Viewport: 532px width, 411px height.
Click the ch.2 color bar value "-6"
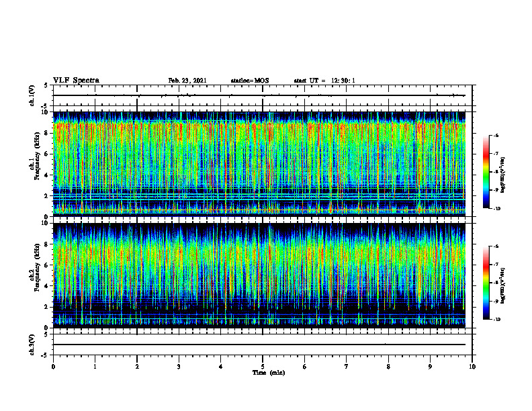pos(496,246)
